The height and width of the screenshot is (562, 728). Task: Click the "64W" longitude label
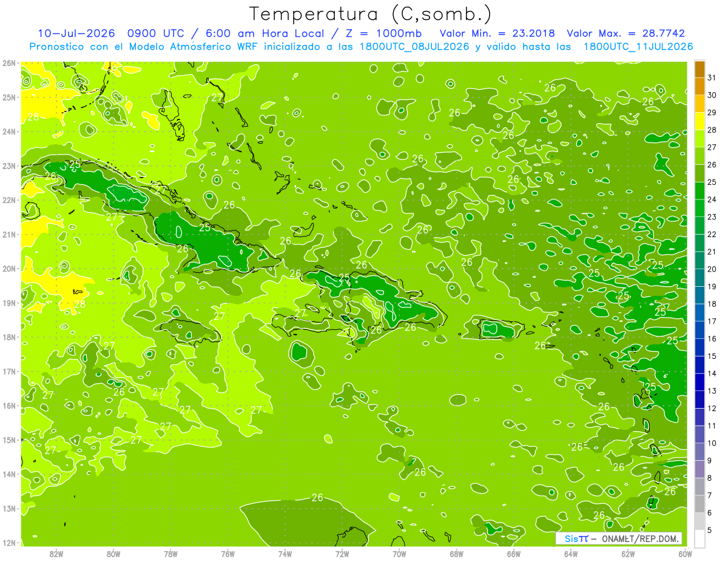(x=571, y=554)
